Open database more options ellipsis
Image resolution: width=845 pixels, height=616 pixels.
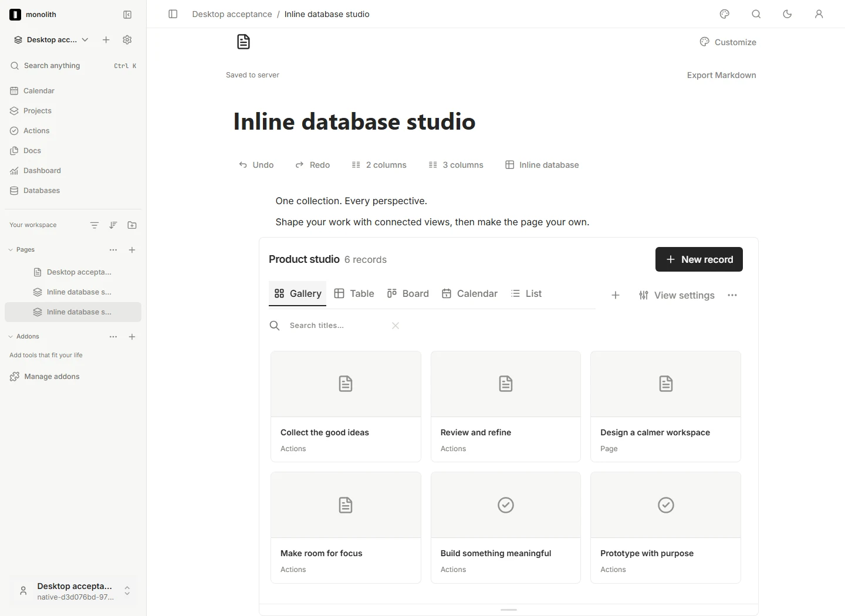point(732,295)
